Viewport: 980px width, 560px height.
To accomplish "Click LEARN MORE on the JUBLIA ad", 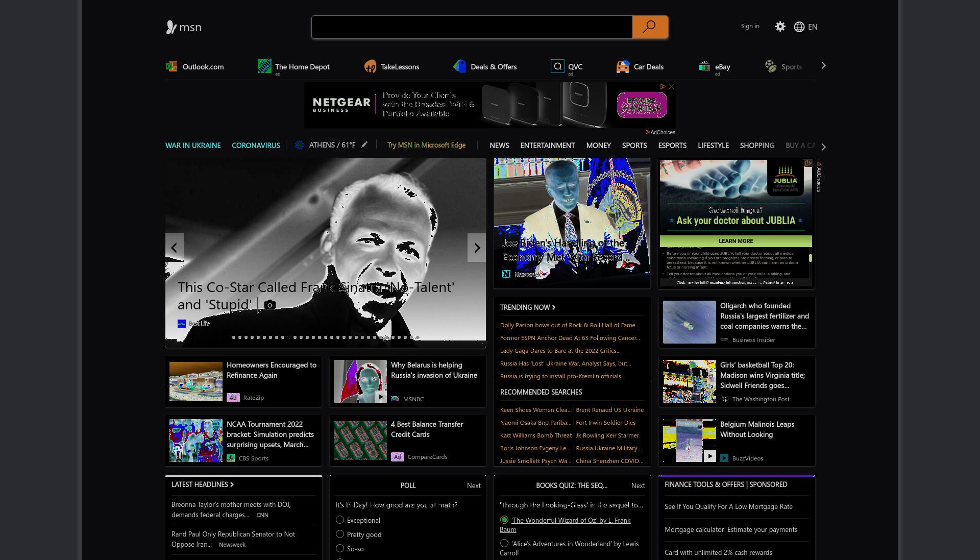I will click(x=736, y=241).
